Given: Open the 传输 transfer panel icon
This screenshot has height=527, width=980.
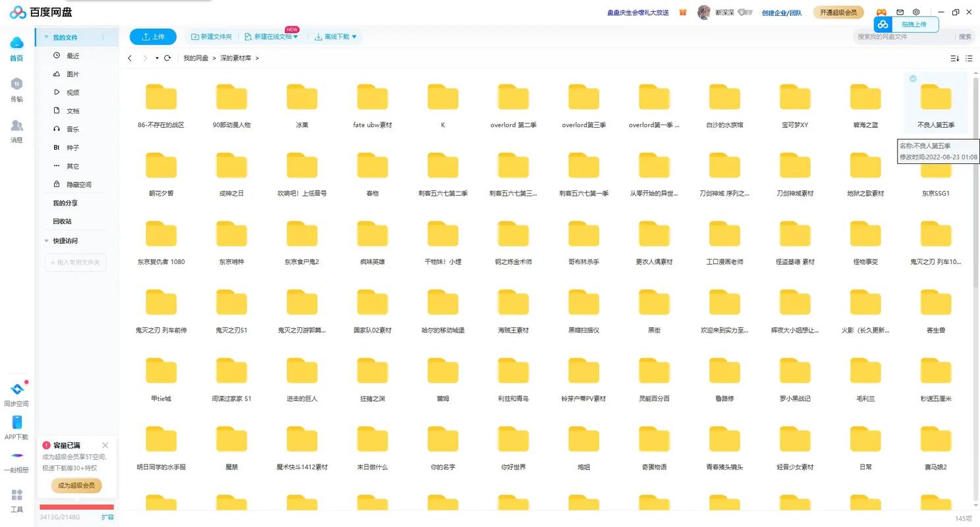Looking at the screenshot, I should coord(16,84).
